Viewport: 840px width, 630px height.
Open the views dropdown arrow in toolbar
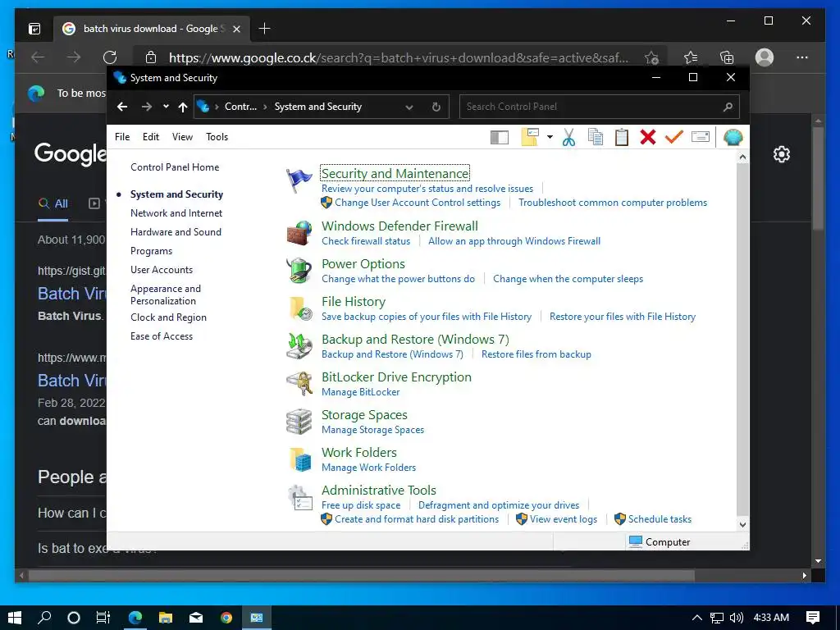550,137
